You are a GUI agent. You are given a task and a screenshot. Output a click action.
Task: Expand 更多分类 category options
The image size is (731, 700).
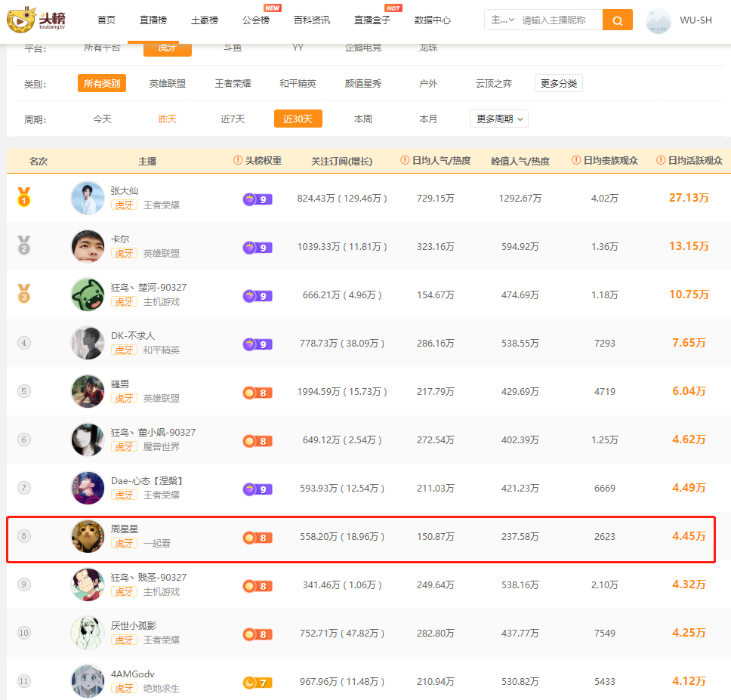559,83
